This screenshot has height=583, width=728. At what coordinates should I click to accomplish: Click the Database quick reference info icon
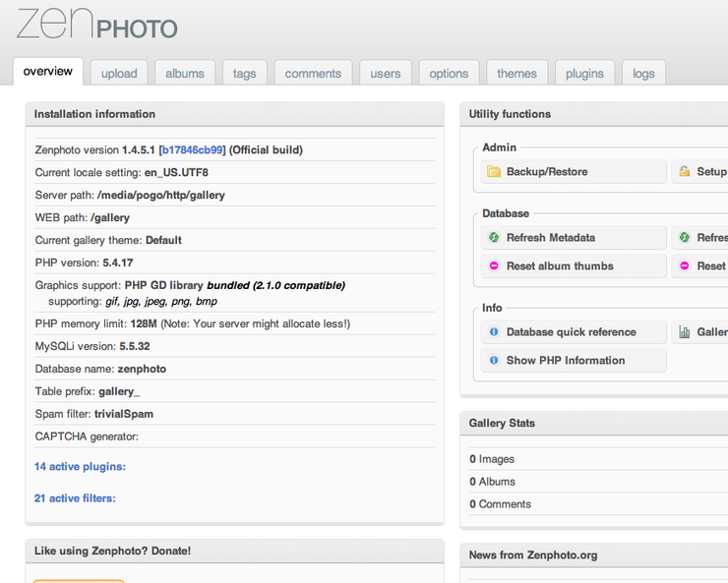pyautogui.click(x=494, y=331)
